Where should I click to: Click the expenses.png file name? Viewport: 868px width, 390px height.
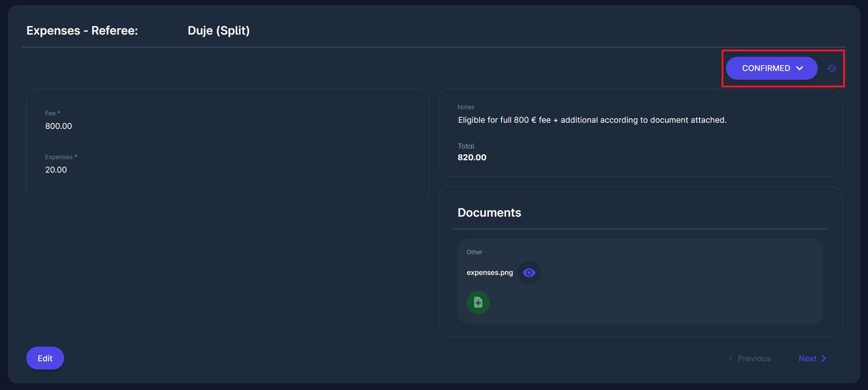click(490, 273)
